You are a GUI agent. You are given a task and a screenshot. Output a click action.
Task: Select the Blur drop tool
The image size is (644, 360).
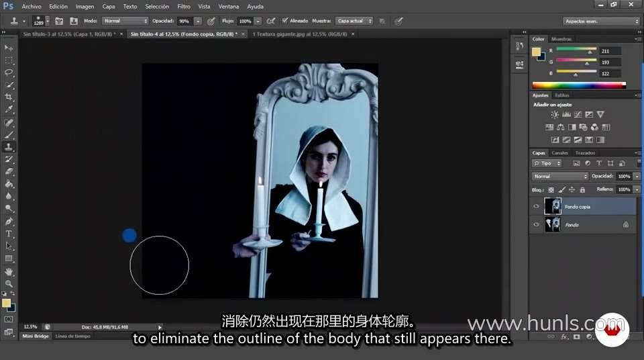(9, 196)
